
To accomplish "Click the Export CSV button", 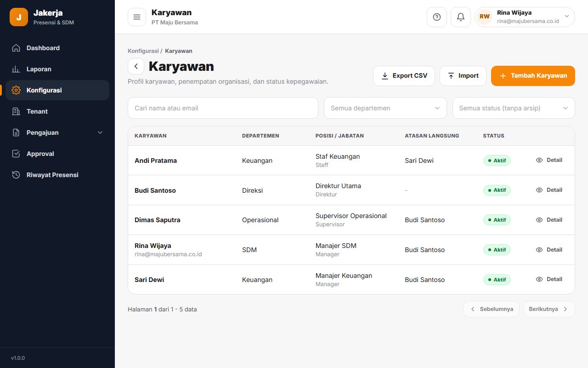I will coord(404,76).
